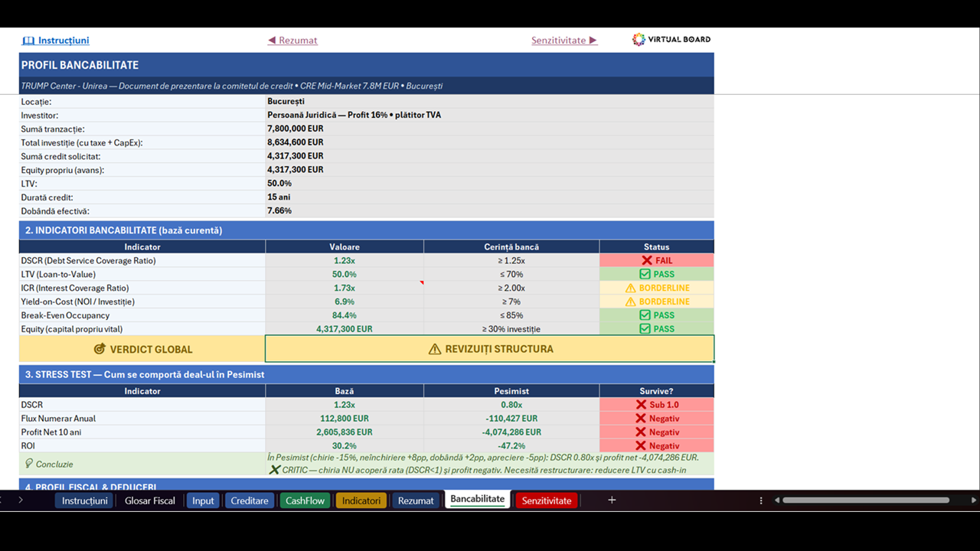This screenshot has height=551, width=980.
Task: Select the 3. STRESS TEST section header
Action: (367, 374)
